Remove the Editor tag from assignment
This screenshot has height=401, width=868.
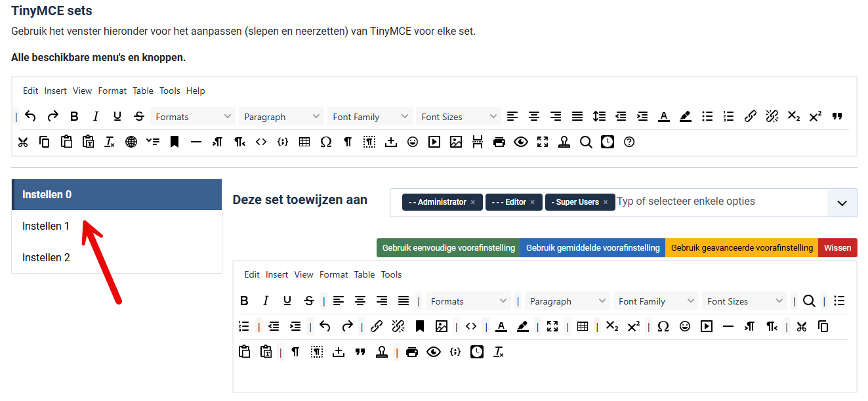coord(532,202)
